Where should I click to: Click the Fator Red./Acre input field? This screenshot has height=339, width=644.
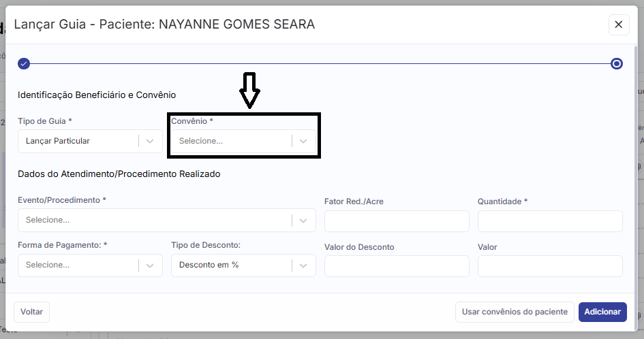coord(397,221)
